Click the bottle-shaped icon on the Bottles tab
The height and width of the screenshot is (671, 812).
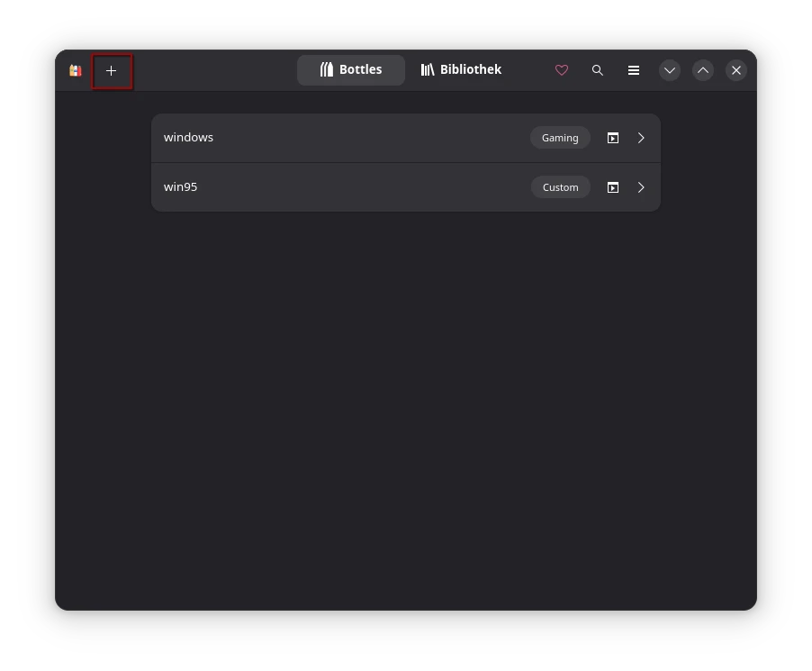(327, 70)
